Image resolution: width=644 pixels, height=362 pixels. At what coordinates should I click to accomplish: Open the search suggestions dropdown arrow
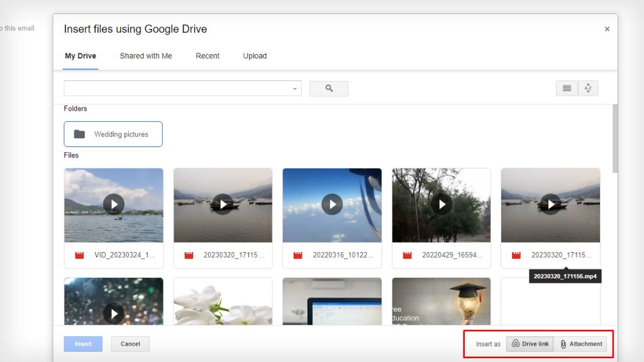[x=294, y=88]
